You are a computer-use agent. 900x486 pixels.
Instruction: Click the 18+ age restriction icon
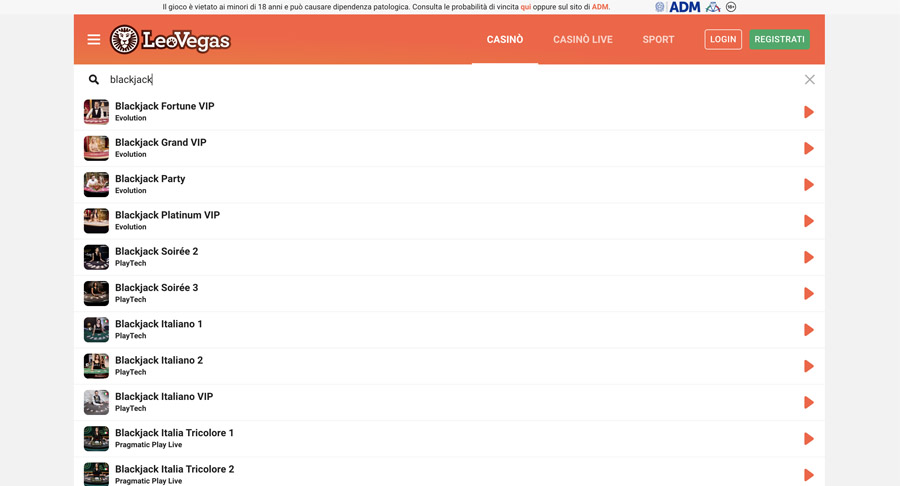click(731, 7)
